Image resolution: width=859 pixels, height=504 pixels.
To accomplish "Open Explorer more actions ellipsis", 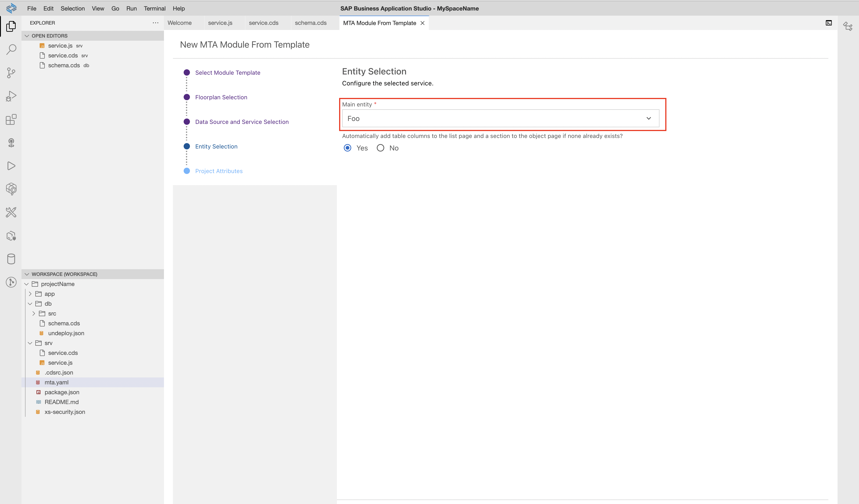I will point(155,23).
